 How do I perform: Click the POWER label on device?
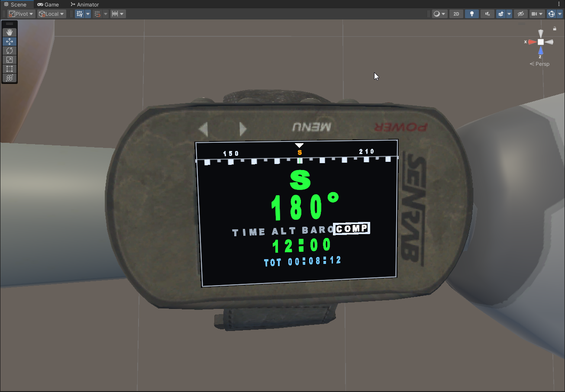[x=400, y=127]
